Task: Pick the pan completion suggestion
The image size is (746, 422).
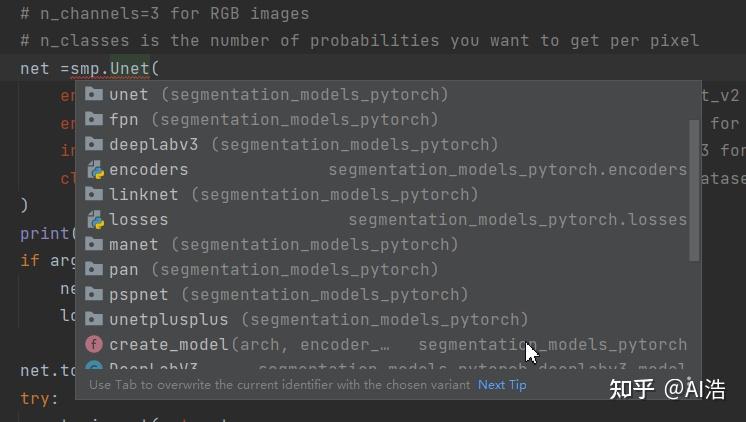Action: tap(124, 269)
